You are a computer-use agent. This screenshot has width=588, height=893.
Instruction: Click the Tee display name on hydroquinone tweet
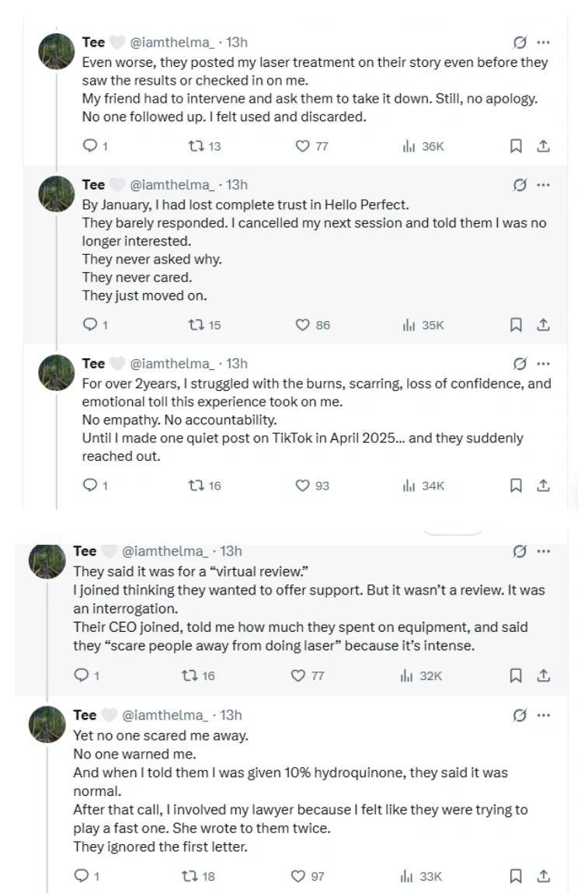pyautogui.click(x=85, y=715)
